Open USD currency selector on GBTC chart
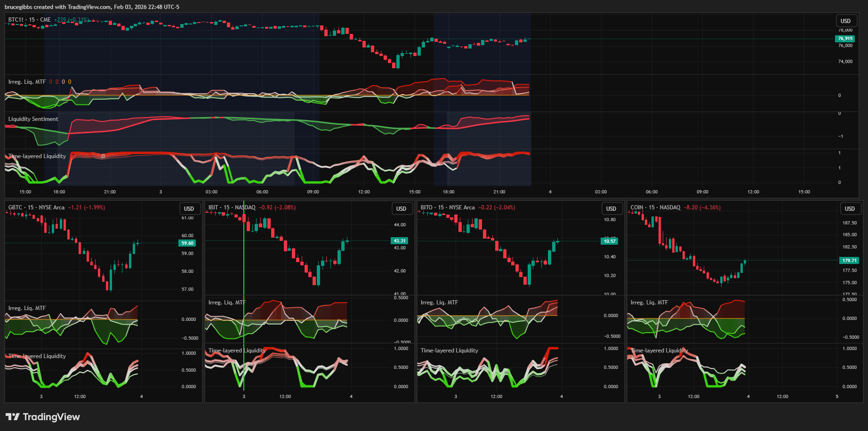 (x=189, y=209)
